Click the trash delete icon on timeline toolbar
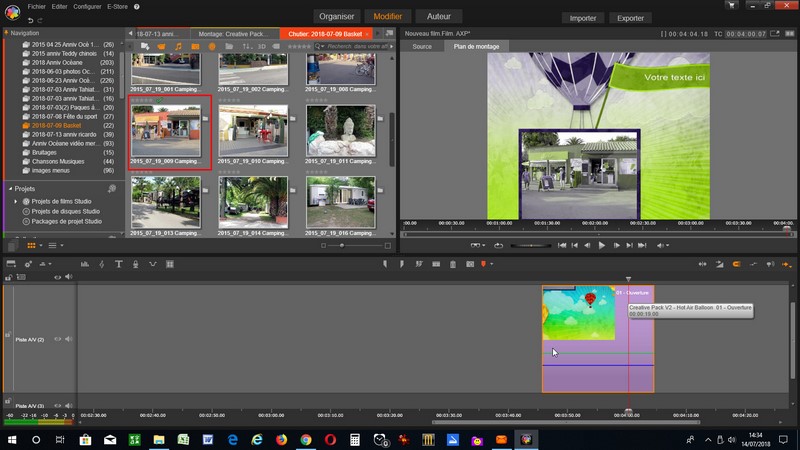The image size is (800, 450). (453, 264)
